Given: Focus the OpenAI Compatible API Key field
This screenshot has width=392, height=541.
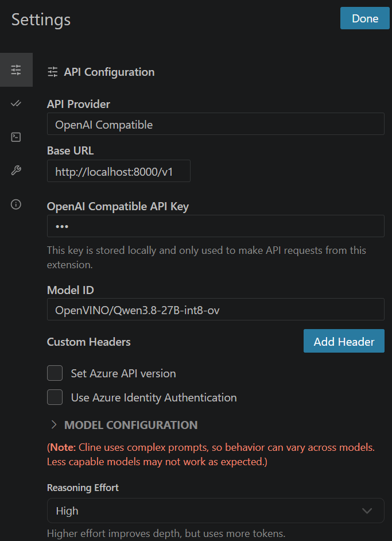Looking at the screenshot, I should (215, 226).
